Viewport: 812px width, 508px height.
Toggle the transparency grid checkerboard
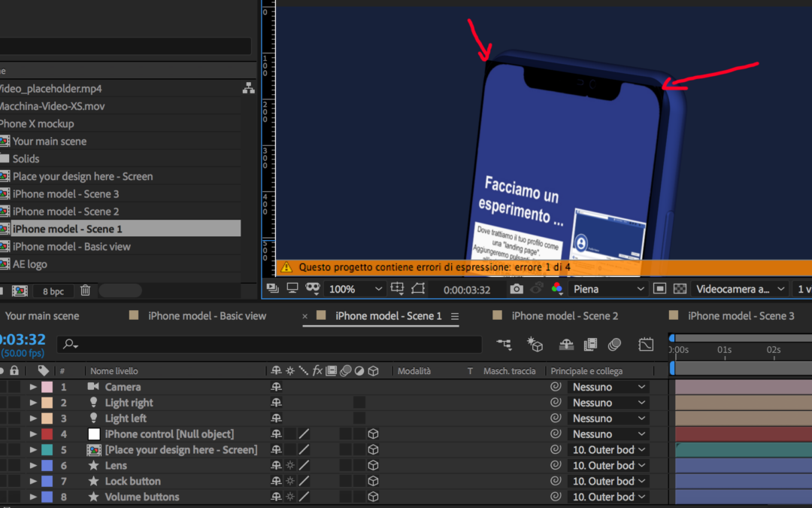pyautogui.click(x=680, y=289)
